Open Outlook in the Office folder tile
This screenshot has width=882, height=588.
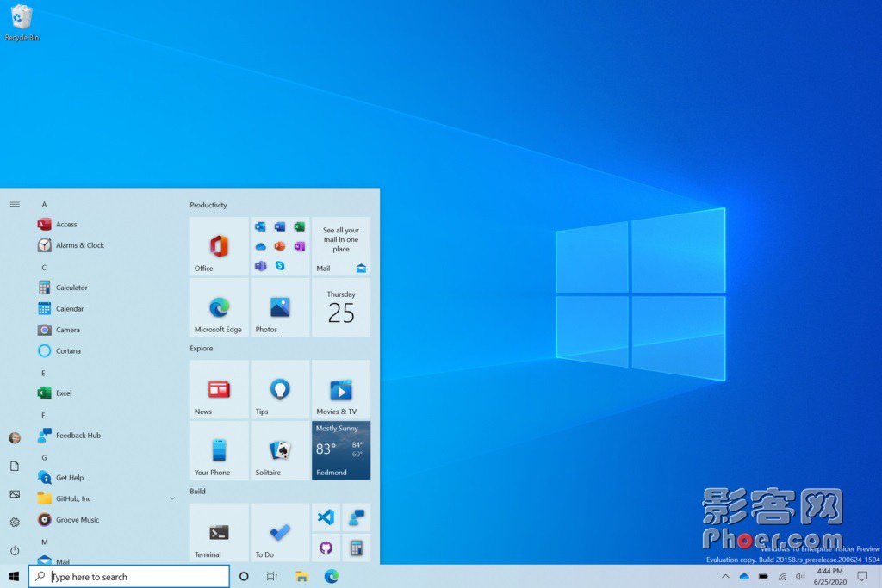click(260, 226)
